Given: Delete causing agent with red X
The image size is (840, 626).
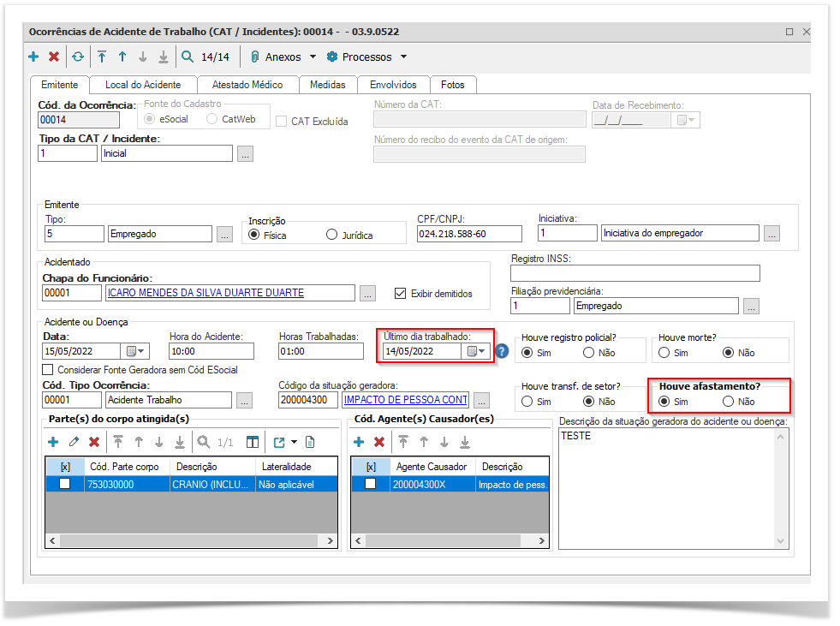Looking at the screenshot, I should tap(379, 442).
